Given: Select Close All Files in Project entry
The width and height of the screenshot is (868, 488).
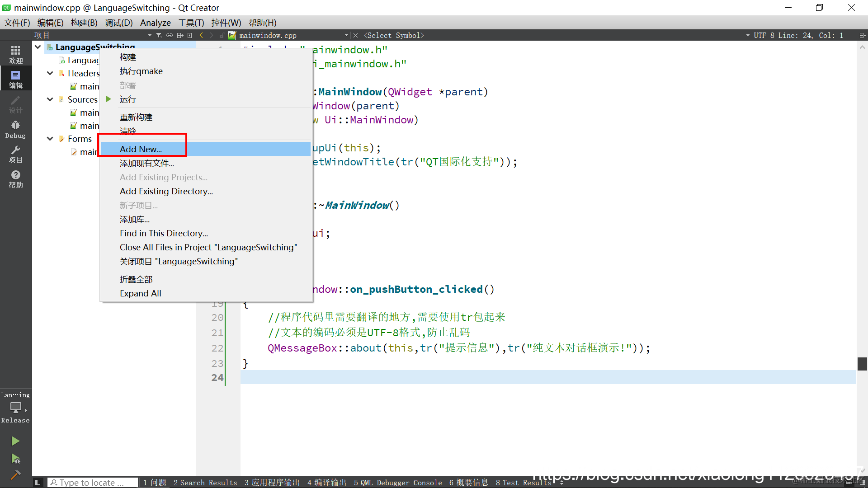Looking at the screenshot, I should [x=206, y=247].
